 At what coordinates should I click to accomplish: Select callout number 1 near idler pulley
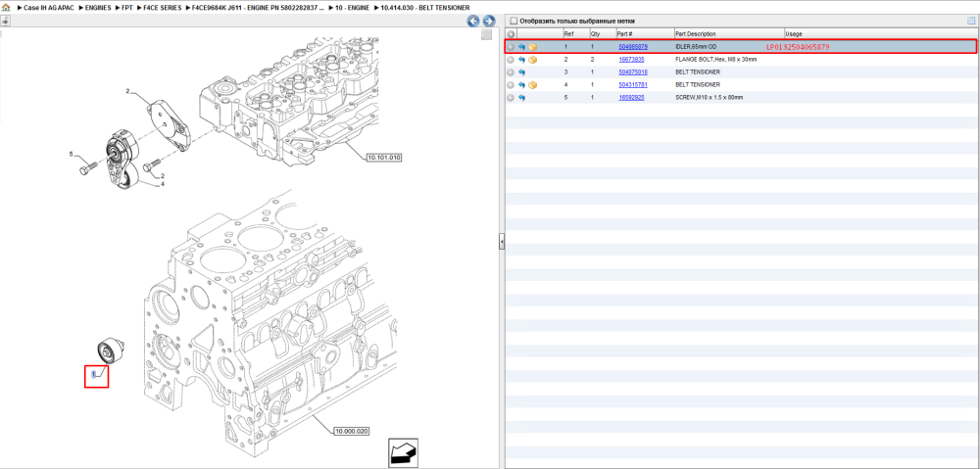[x=94, y=374]
